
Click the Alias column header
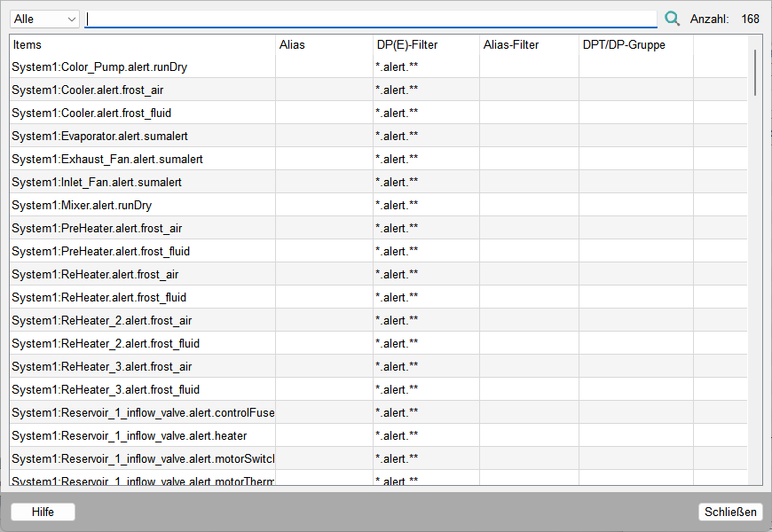click(x=324, y=44)
